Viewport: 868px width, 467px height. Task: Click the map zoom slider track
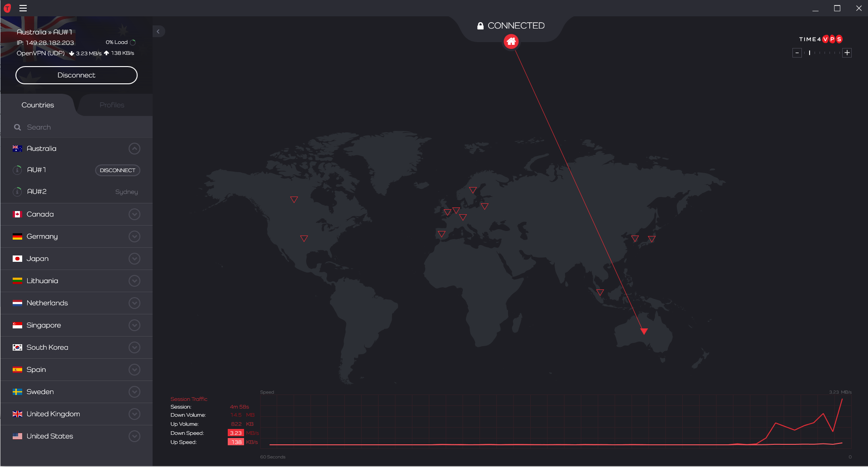pos(822,53)
